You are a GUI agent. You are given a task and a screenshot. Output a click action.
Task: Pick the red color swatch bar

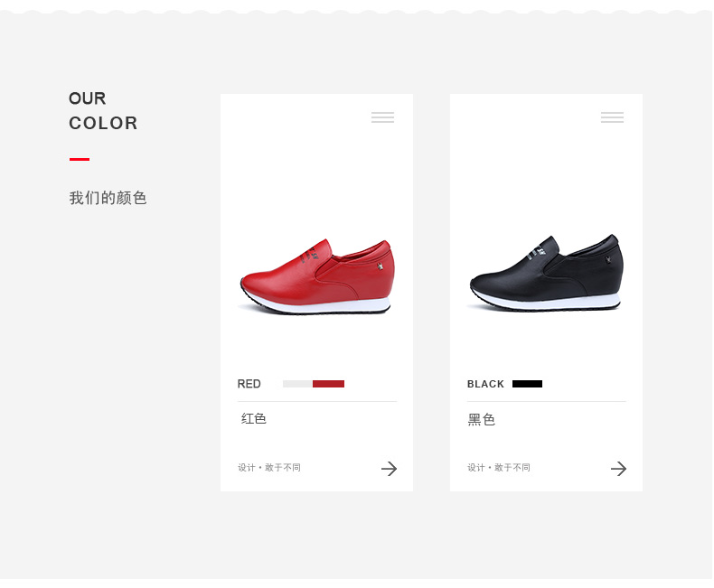(x=328, y=384)
